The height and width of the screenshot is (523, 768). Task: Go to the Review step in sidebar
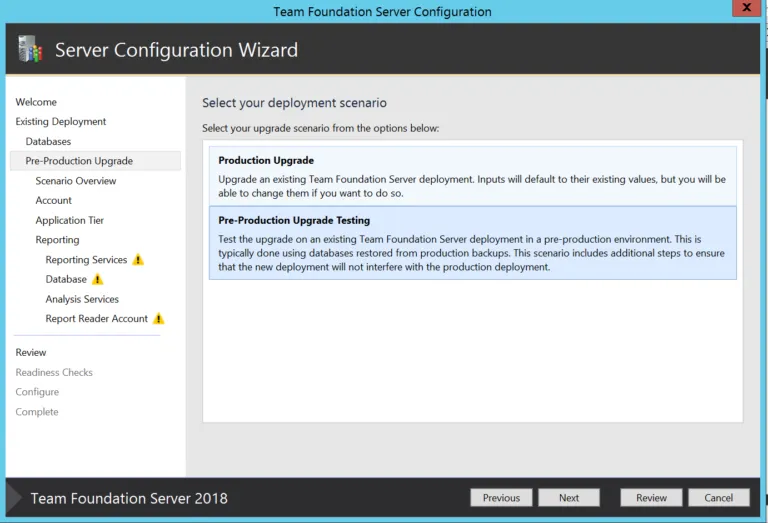coord(31,353)
